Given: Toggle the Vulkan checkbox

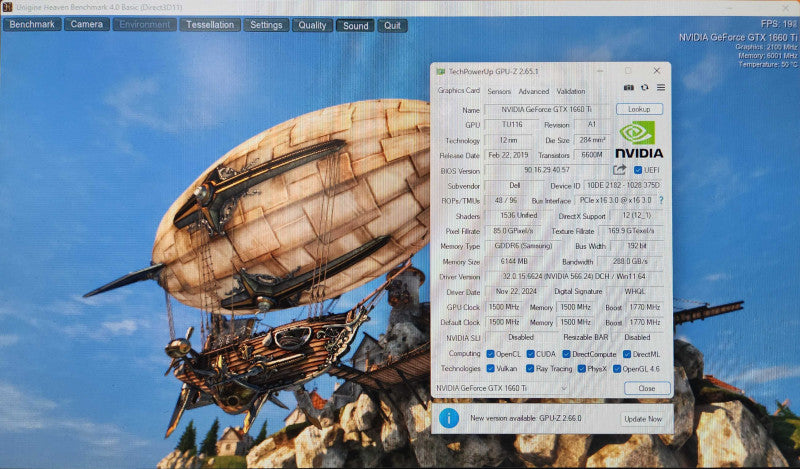Looking at the screenshot, I should 490,368.
